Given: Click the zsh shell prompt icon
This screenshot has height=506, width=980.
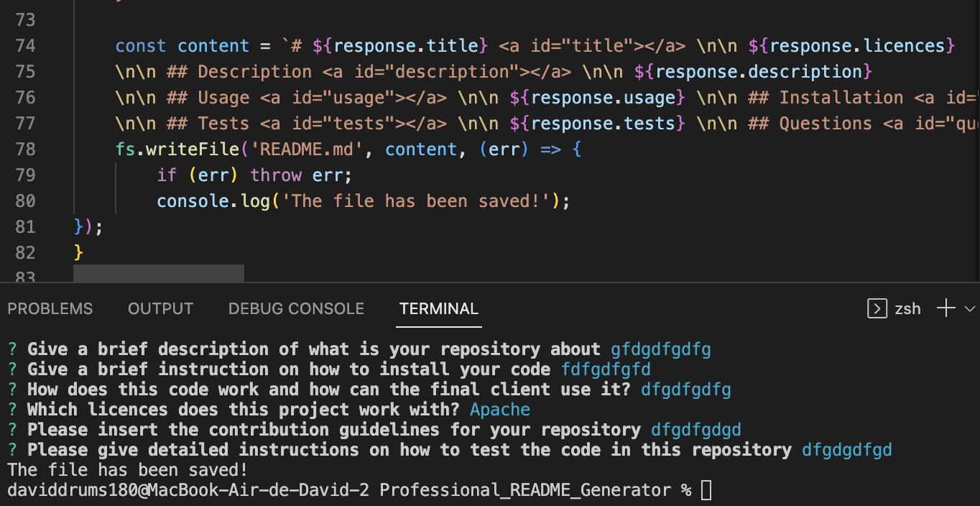Looking at the screenshot, I should click(x=877, y=308).
